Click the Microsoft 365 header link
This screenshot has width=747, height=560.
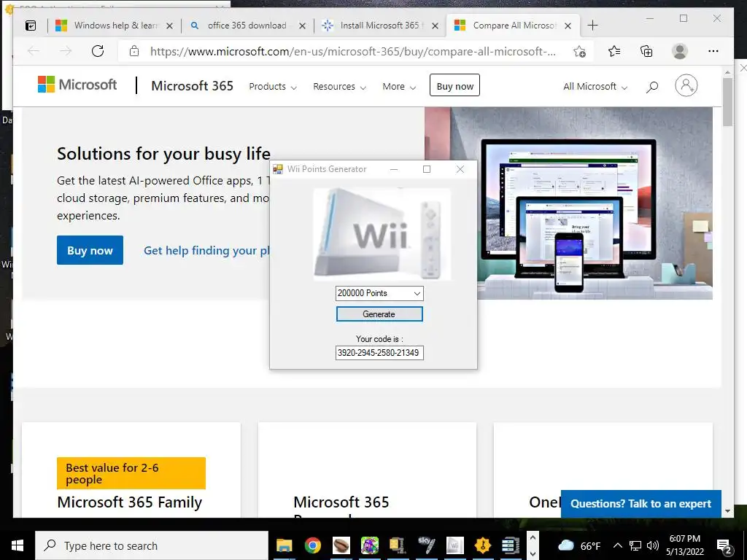point(192,86)
